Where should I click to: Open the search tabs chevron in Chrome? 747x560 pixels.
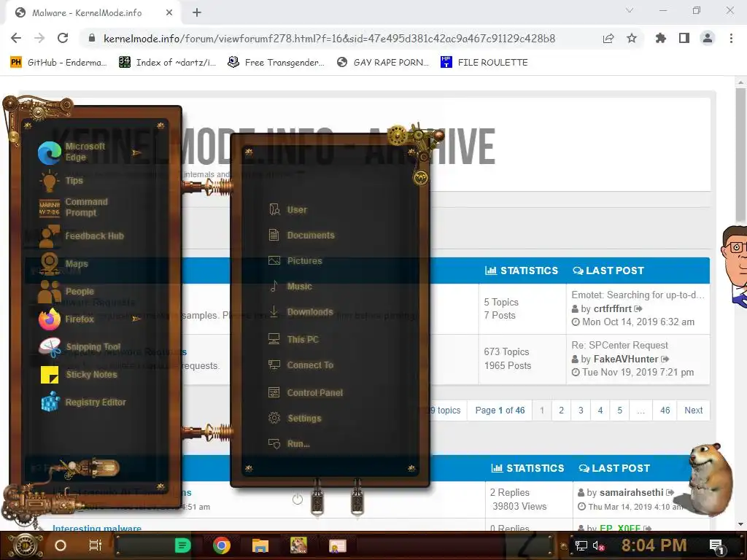click(x=630, y=10)
